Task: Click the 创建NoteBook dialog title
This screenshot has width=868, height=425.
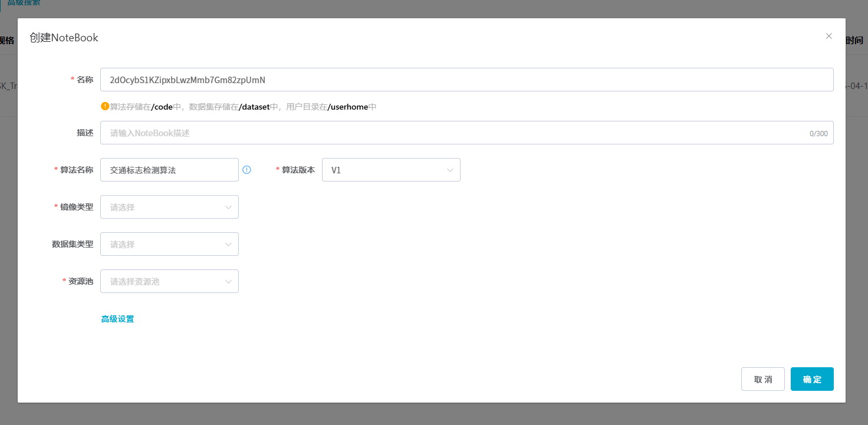Action: pyautogui.click(x=64, y=38)
